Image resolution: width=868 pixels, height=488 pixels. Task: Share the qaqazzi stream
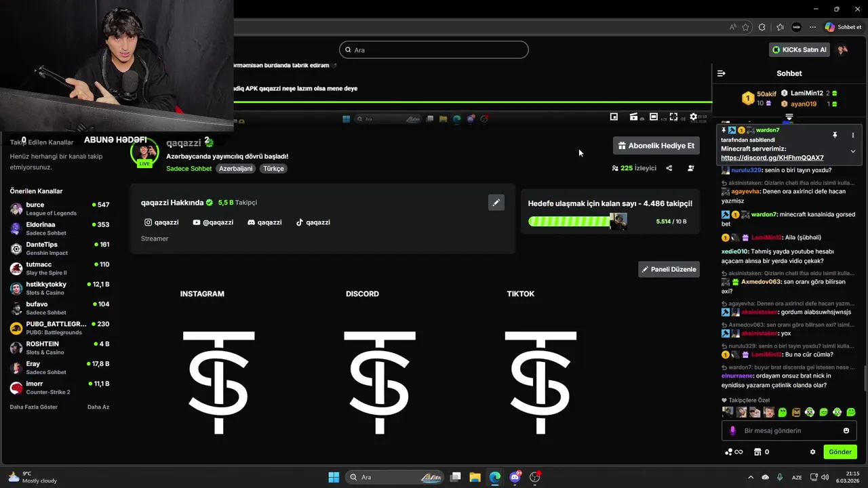tap(669, 168)
